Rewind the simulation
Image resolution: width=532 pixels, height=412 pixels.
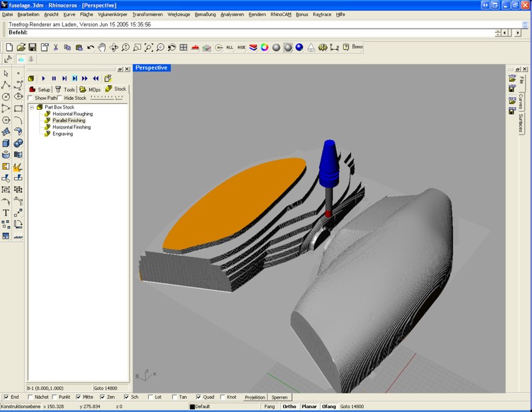click(96, 79)
